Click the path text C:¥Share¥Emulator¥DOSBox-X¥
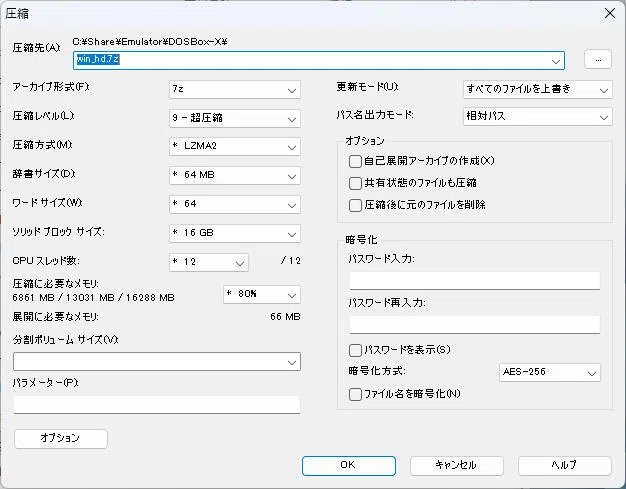The height and width of the screenshot is (489, 626). pyautogui.click(x=150, y=42)
